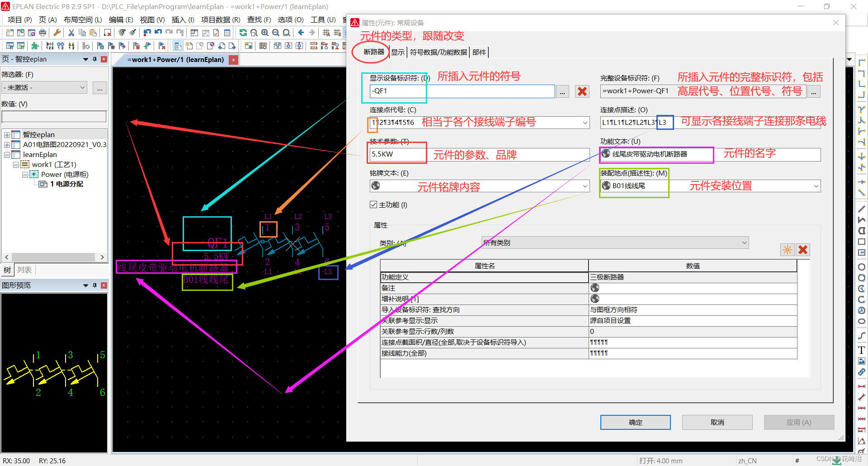Switch to the 符号数据/功能数据 tab
Screen dimensions: 868x466
tap(438, 52)
